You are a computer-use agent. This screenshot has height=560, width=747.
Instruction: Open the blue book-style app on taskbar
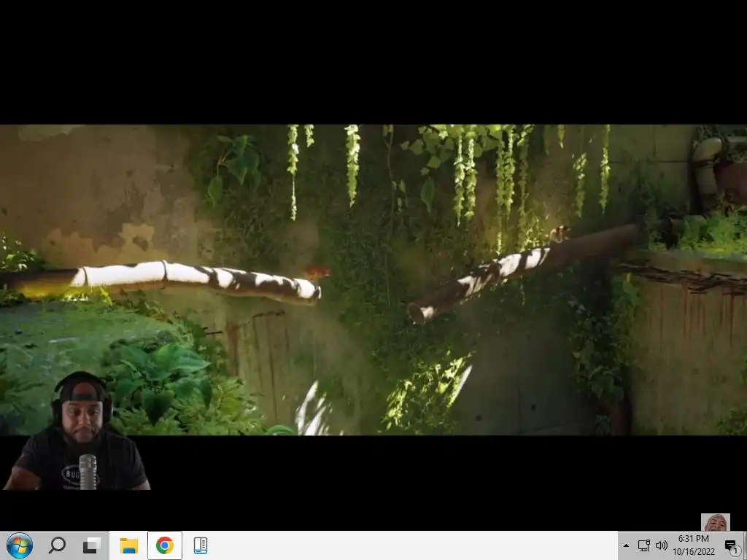pyautogui.click(x=201, y=545)
